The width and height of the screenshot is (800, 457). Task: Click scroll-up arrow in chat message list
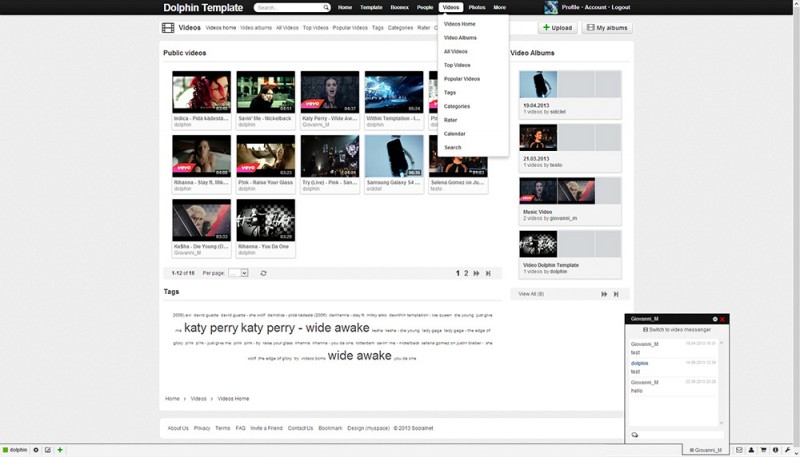click(x=721, y=343)
